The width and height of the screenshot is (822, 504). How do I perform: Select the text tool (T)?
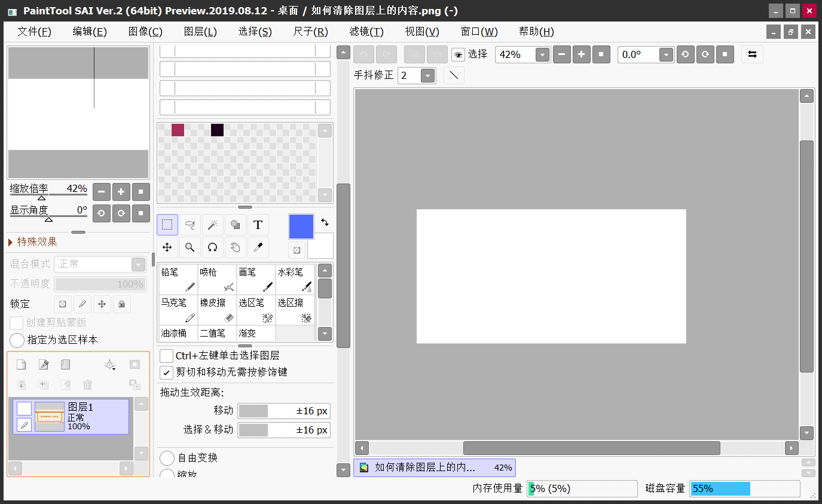(258, 225)
